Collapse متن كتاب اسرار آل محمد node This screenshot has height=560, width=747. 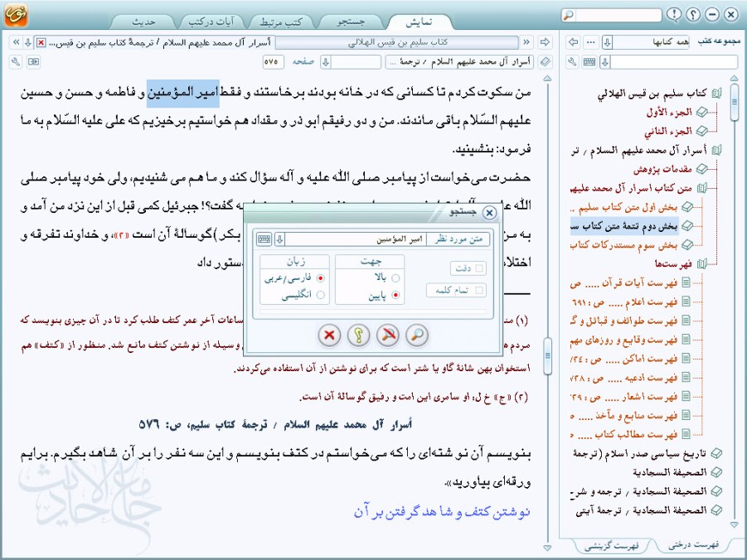(x=701, y=189)
